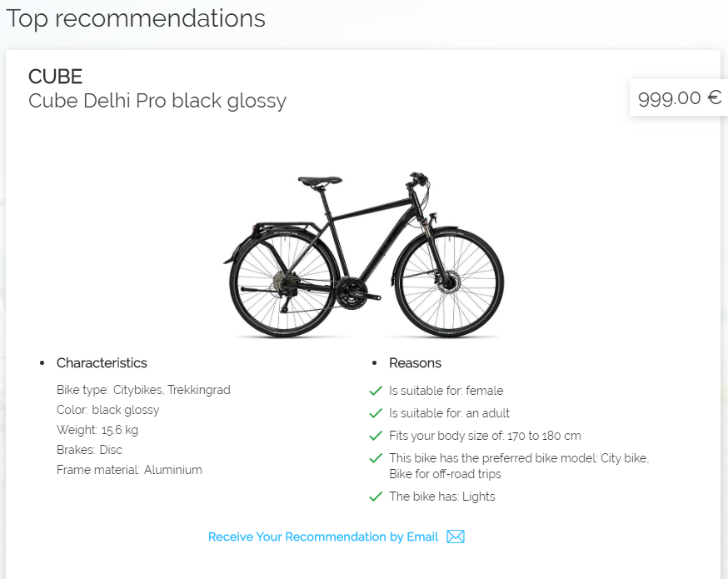This screenshot has height=579, width=728.
Task: Click the "Characteristics" section heading
Action: [102, 362]
